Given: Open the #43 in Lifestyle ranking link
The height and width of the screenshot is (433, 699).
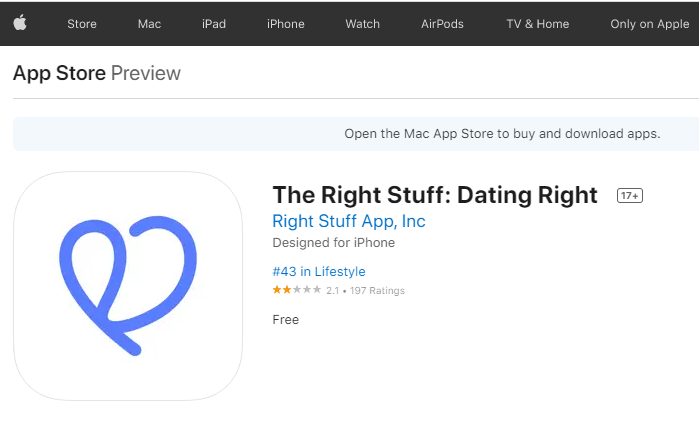Looking at the screenshot, I should pyautogui.click(x=319, y=272).
